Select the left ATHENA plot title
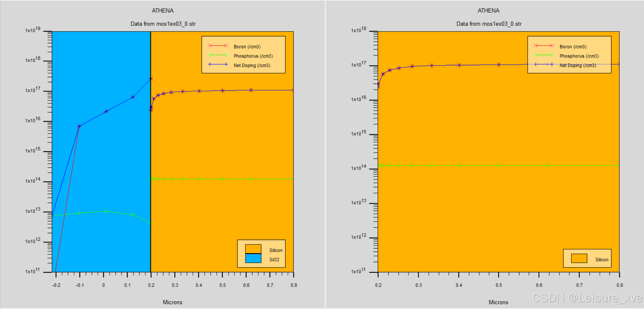Viewport: 644px width, 309px height. pos(163,11)
